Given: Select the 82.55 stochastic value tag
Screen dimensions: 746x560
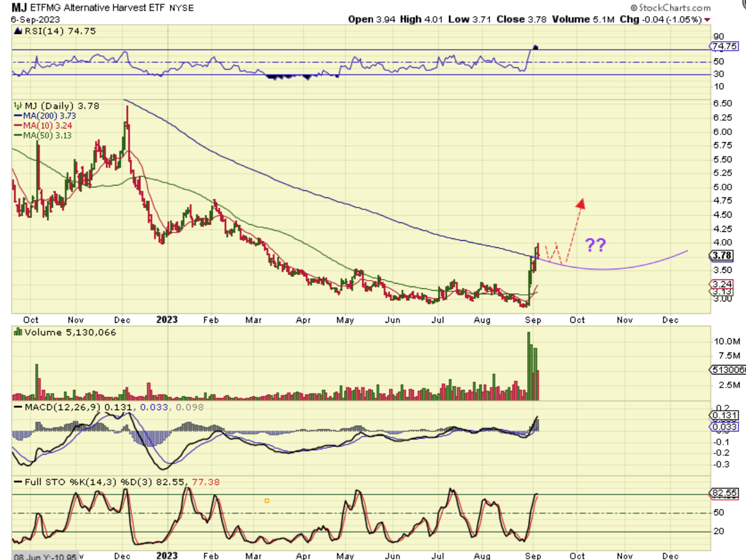Looking at the screenshot, I should click(724, 493).
